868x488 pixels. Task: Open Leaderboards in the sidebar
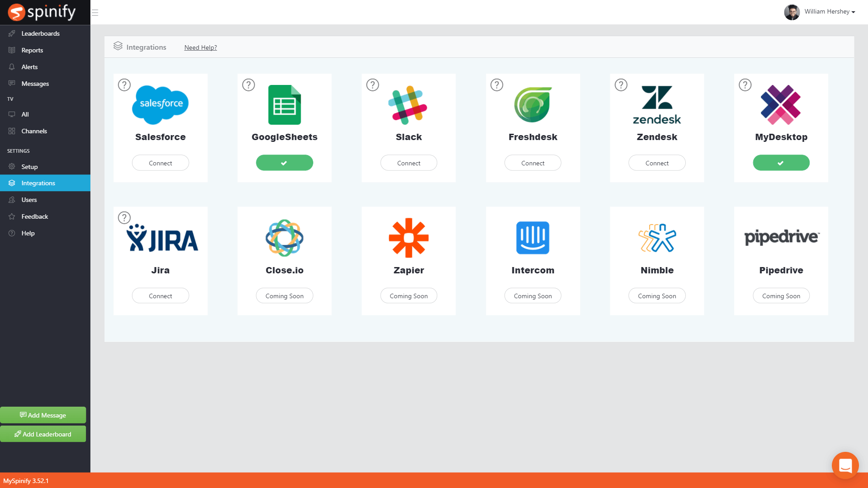pyautogui.click(x=45, y=33)
